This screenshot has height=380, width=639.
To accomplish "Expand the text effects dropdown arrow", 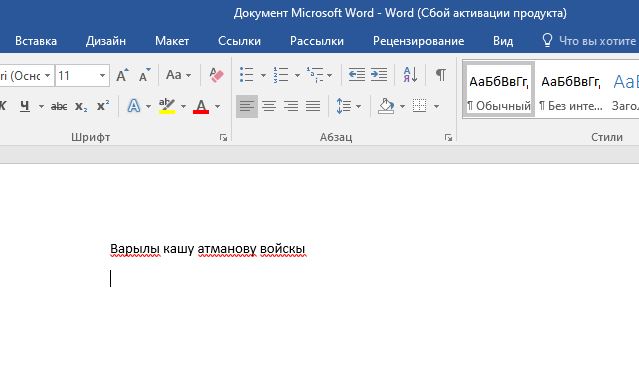I will pyautogui.click(x=148, y=107).
